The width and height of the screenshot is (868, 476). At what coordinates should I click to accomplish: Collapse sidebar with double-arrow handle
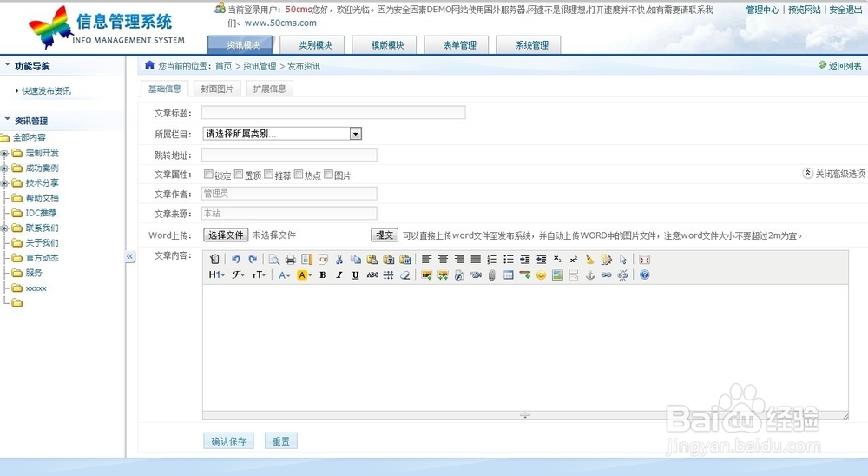tap(129, 256)
